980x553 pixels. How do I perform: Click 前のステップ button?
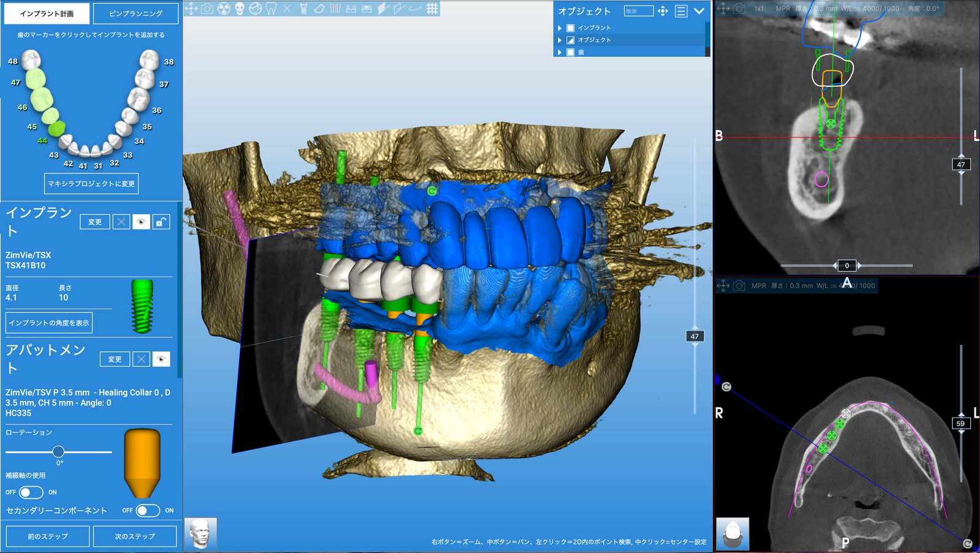(48, 536)
